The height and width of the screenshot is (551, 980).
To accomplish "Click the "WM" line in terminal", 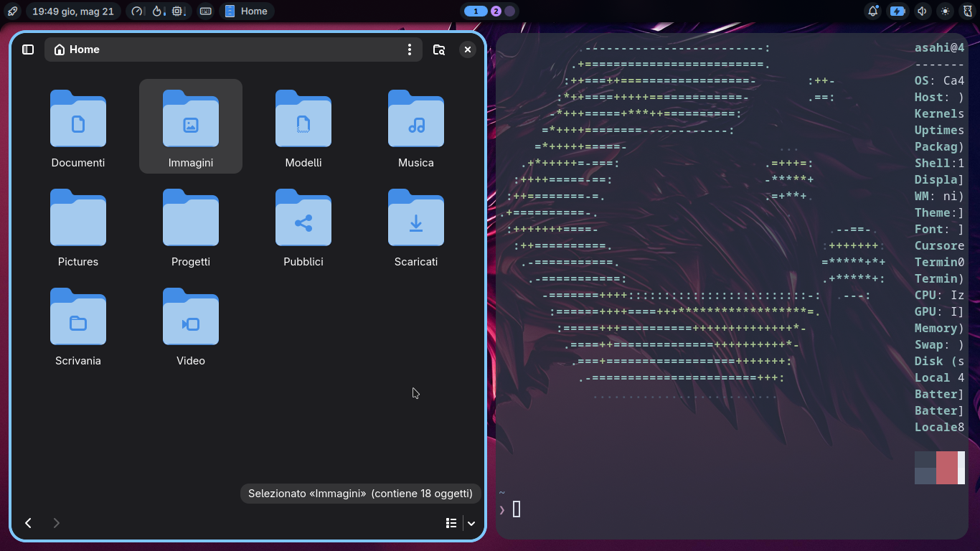I will tap(940, 196).
